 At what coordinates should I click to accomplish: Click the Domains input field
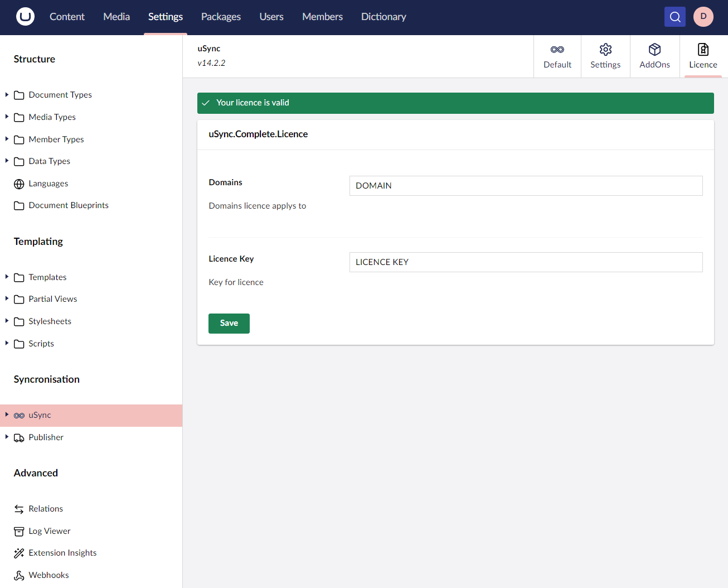pos(526,186)
